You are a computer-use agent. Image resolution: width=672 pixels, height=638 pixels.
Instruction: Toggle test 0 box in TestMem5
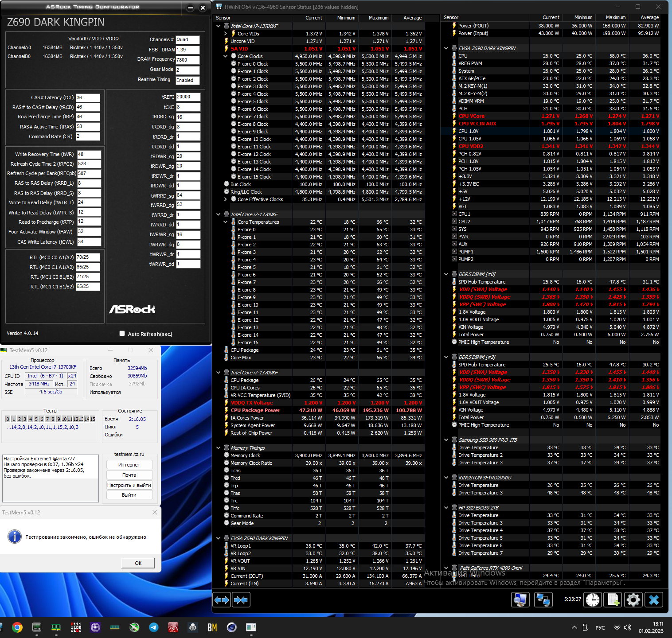tap(8, 419)
